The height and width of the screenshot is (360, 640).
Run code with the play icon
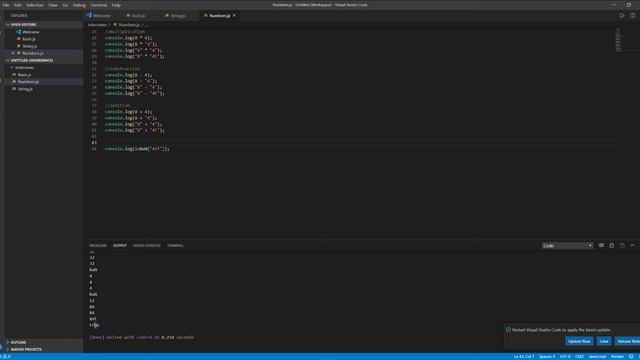(x=622, y=16)
